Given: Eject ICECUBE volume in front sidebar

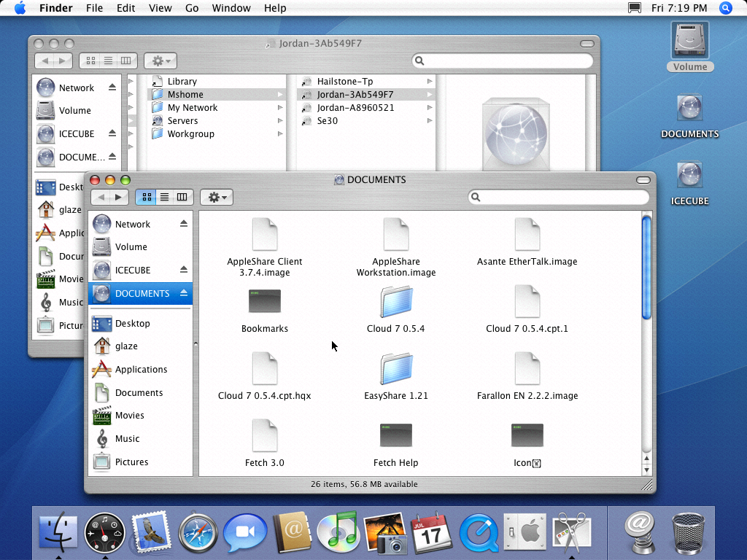Looking at the screenshot, I should (184, 270).
